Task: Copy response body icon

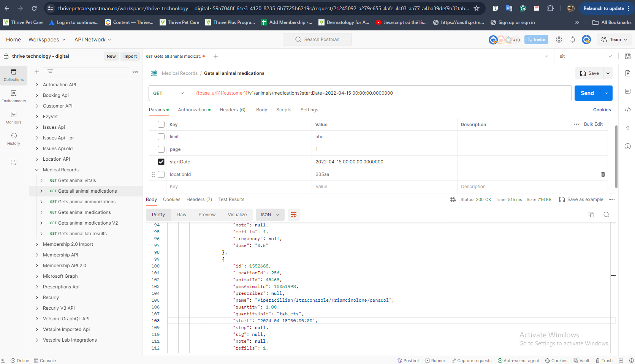Action: pyautogui.click(x=591, y=215)
